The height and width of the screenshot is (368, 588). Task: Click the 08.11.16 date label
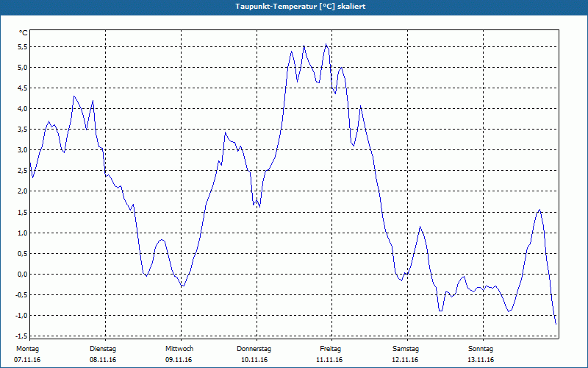tap(103, 360)
